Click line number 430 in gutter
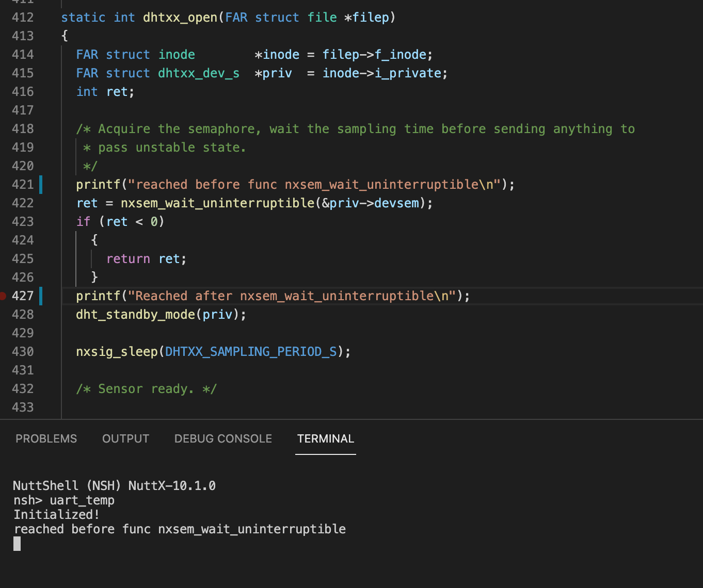Viewport: 703px width, 588px height. [x=23, y=352]
